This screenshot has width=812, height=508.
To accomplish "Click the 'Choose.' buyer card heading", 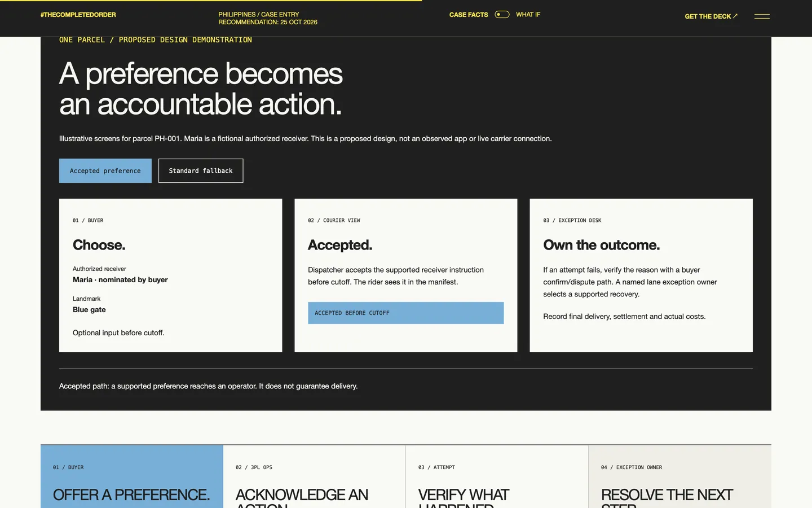I will click(99, 245).
